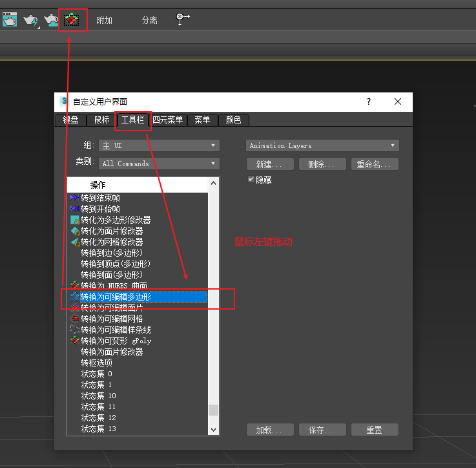This screenshot has width=476, height=468.
Task: Click the 3ds Max app icon in dialog title
Action: click(64, 101)
